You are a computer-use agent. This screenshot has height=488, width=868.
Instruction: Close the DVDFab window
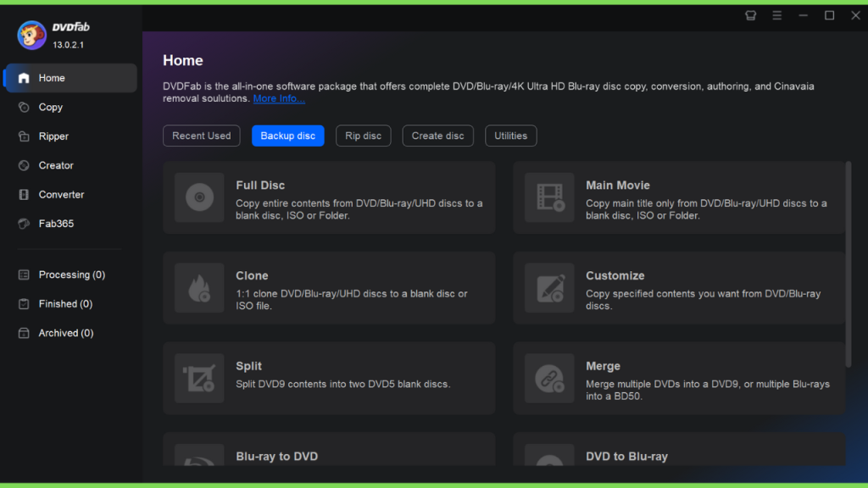[856, 15]
